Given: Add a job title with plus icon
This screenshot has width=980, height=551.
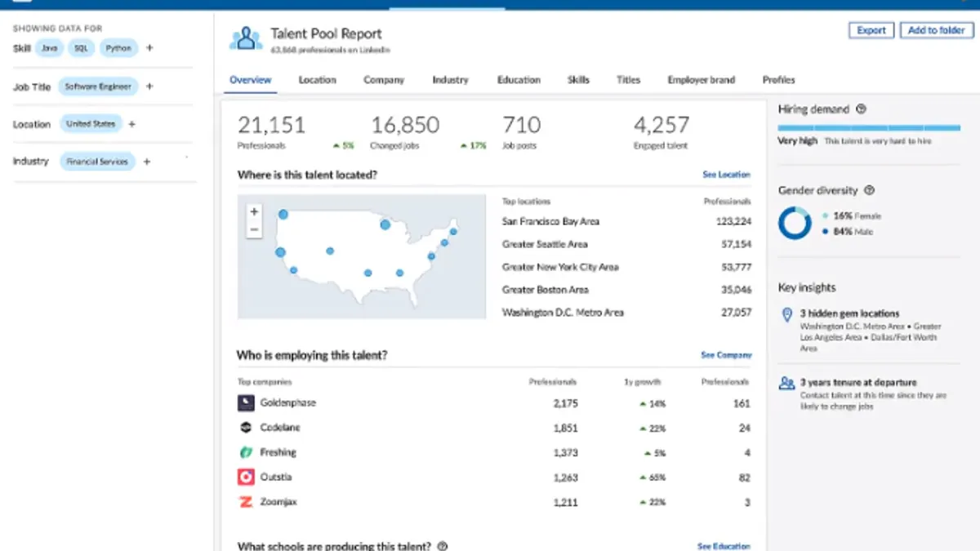Looking at the screenshot, I should (149, 87).
